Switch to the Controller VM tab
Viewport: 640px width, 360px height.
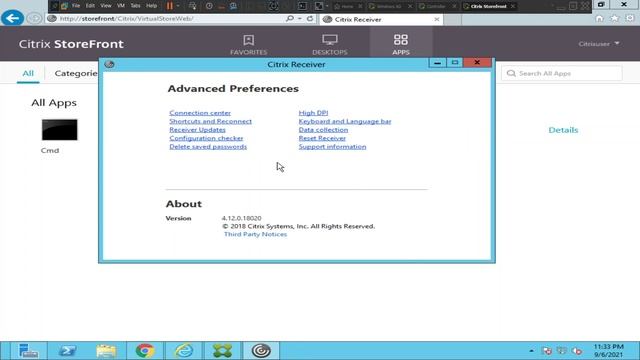point(436,7)
